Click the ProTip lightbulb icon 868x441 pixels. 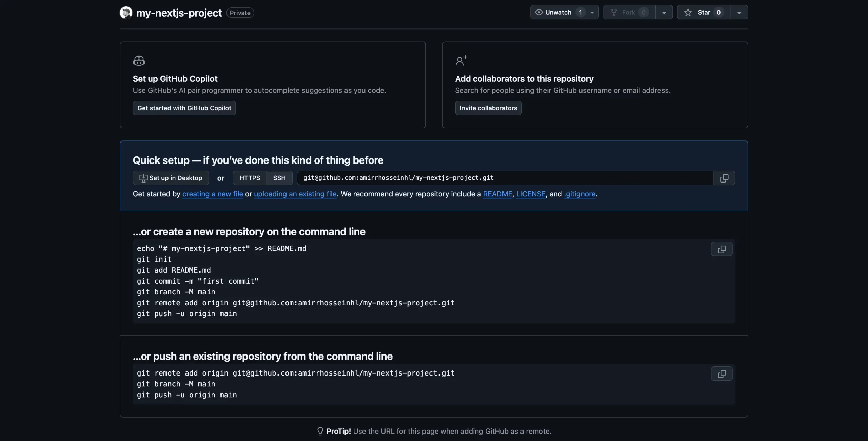click(320, 431)
